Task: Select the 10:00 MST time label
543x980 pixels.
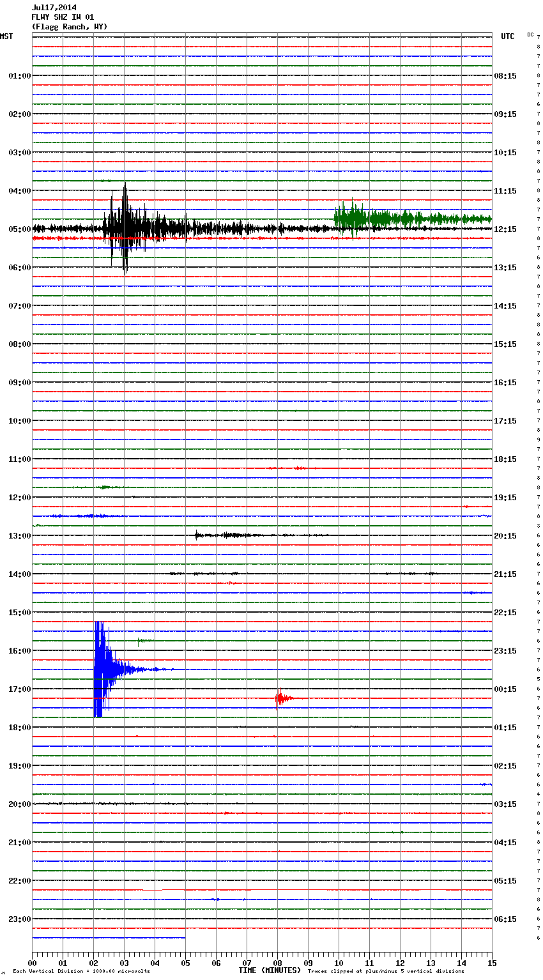Action: click(x=20, y=421)
